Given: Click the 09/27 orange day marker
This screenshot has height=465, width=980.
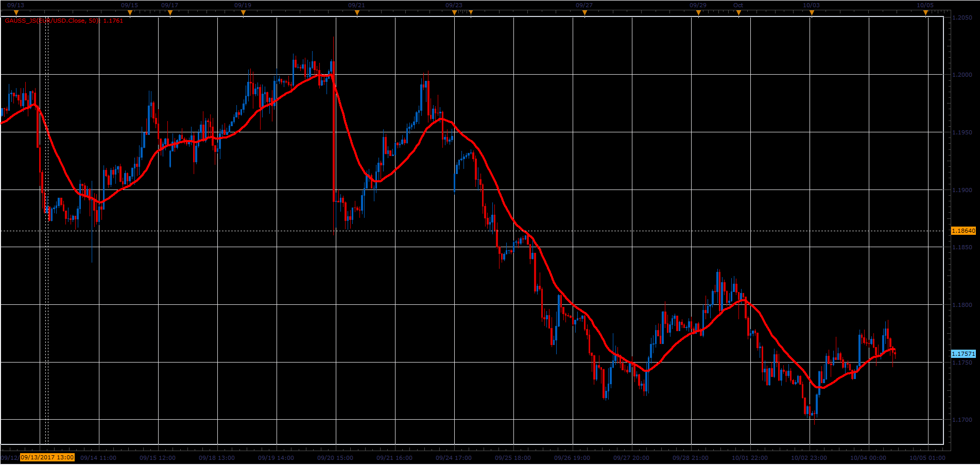Looking at the screenshot, I should (584, 13).
